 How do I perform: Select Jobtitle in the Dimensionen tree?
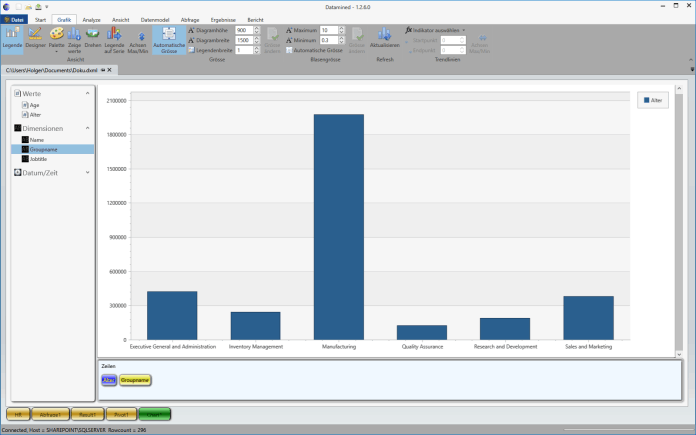coord(38,158)
